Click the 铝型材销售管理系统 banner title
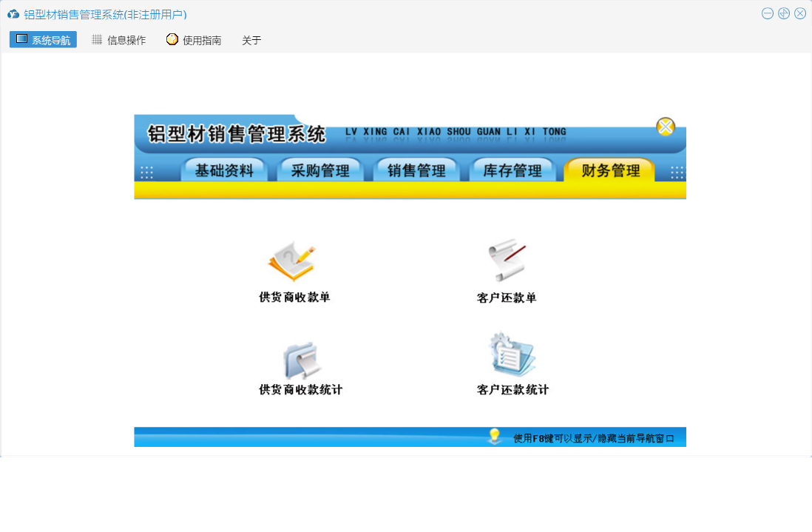This screenshot has height=532, width=812. [237, 134]
